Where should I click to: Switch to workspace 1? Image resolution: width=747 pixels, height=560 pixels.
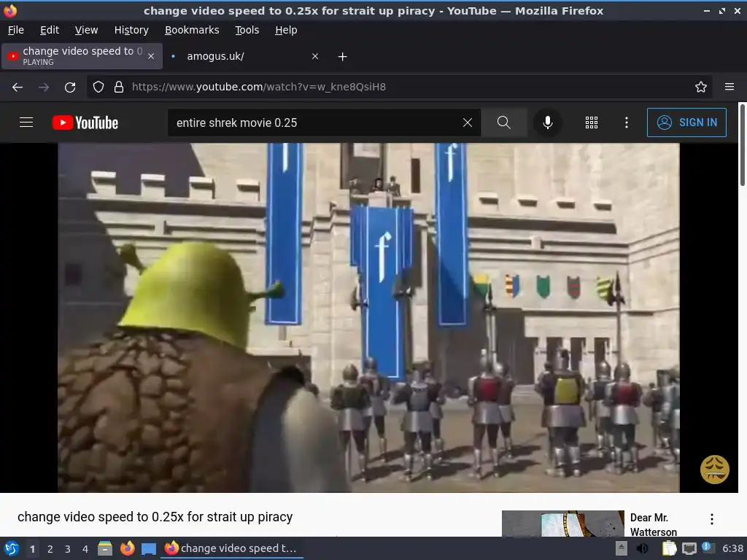click(32, 549)
